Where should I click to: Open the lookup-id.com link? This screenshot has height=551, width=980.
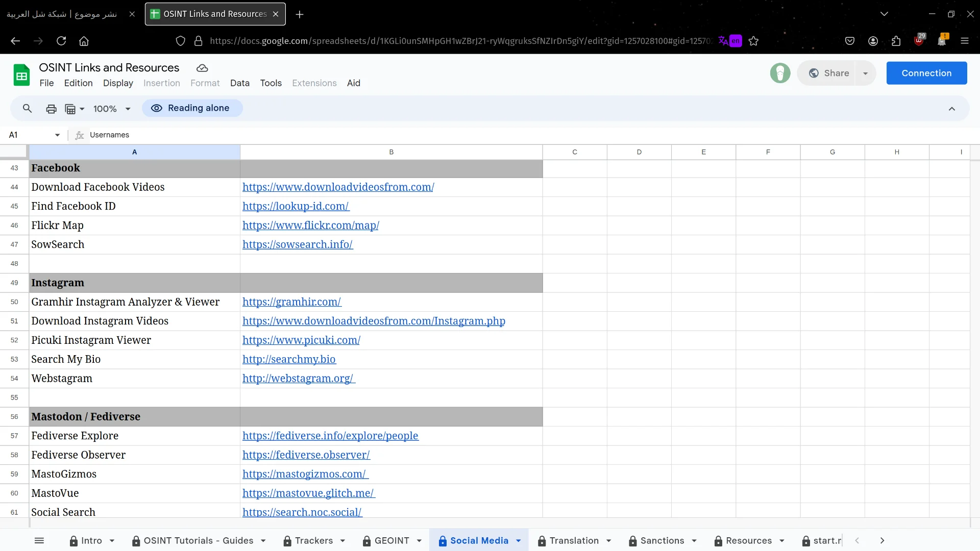tap(296, 206)
